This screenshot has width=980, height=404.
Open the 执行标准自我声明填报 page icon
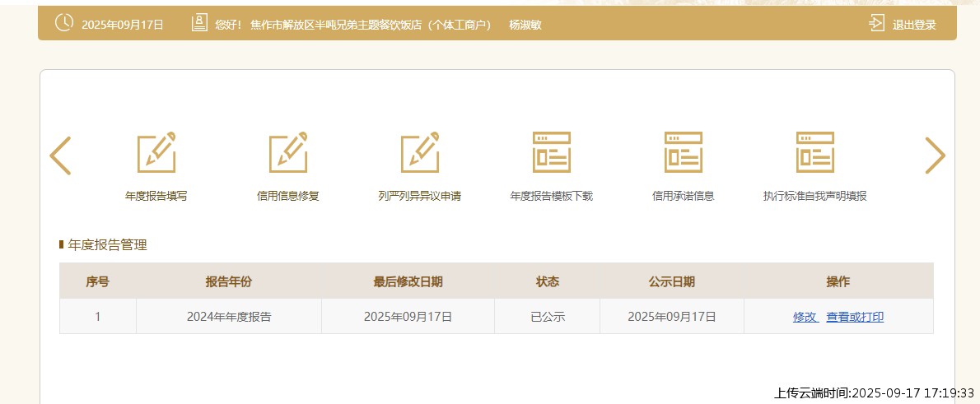(815, 152)
